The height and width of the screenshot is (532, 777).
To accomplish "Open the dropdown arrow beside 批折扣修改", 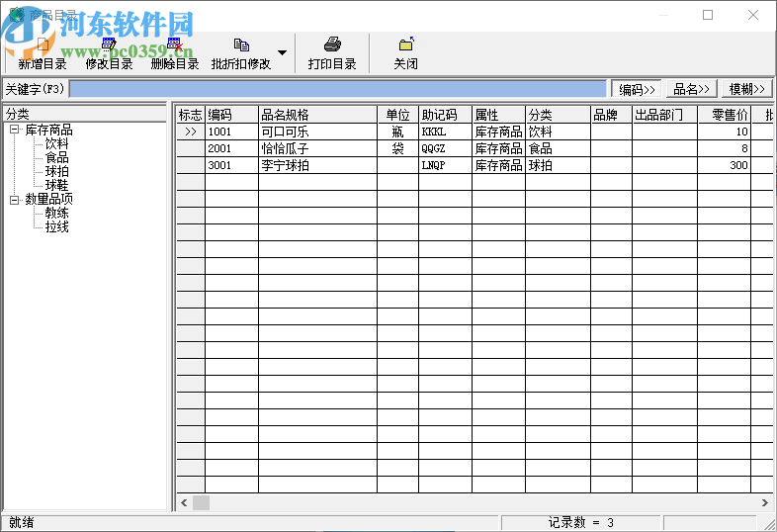I will coord(282,52).
